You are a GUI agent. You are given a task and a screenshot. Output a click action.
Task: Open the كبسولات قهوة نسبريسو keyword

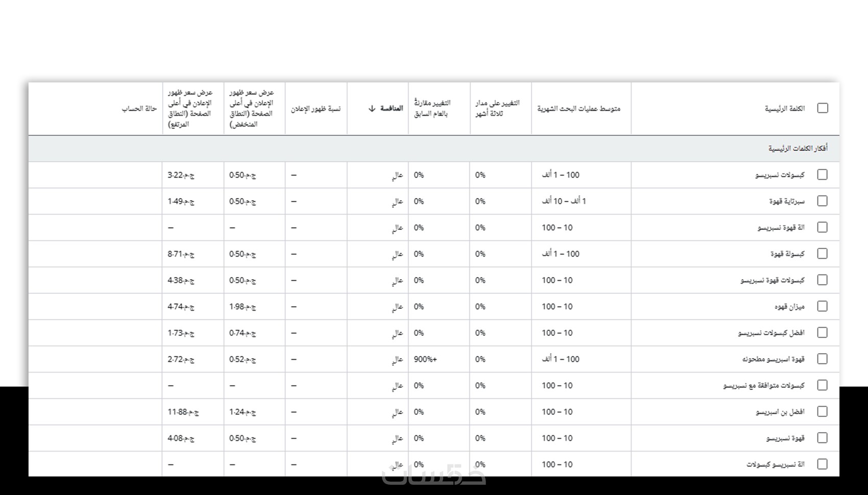[x=773, y=280]
